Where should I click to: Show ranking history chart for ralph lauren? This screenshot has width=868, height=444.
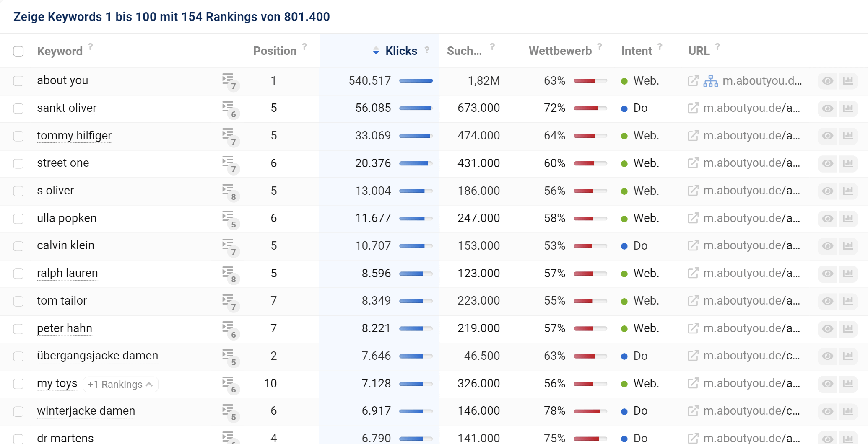848,274
